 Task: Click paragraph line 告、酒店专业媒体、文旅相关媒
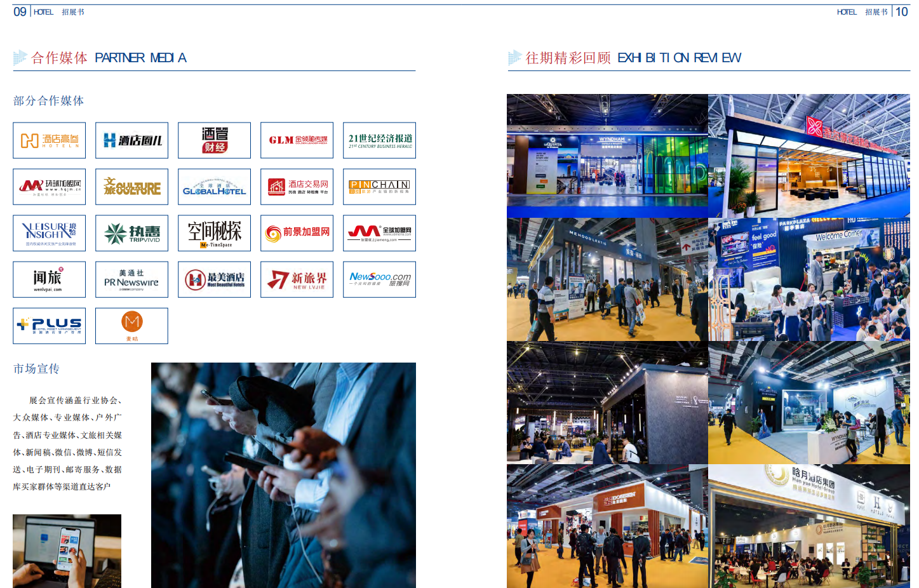point(67,436)
